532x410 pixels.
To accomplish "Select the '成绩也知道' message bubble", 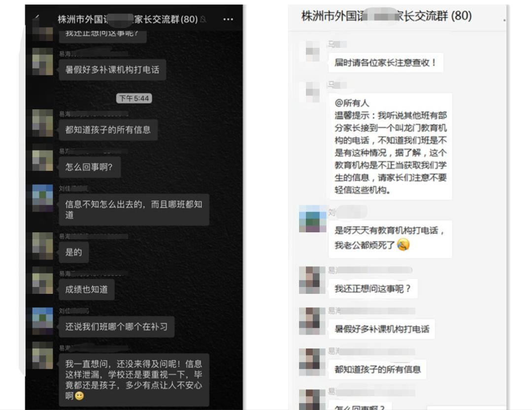I will tap(87, 289).
